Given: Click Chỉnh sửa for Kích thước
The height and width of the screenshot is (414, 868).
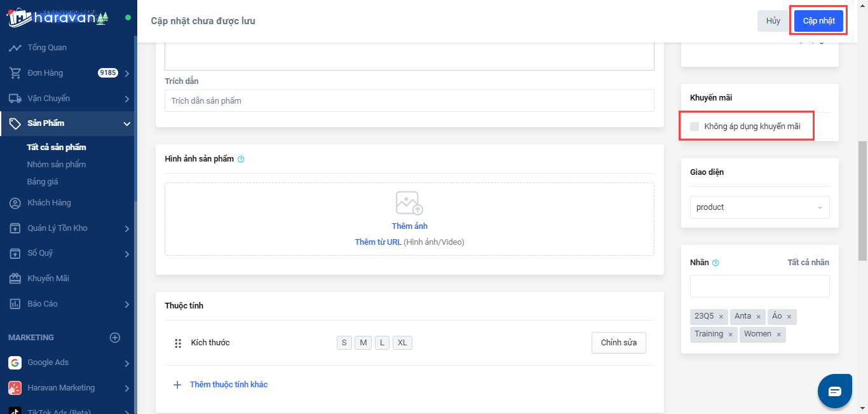Looking at the screenshot, I should point(618,343).
